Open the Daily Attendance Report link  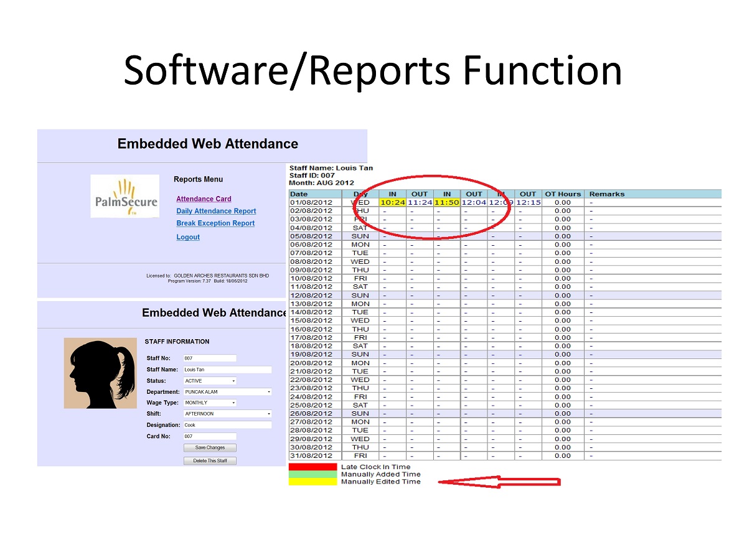pos(216,212)
